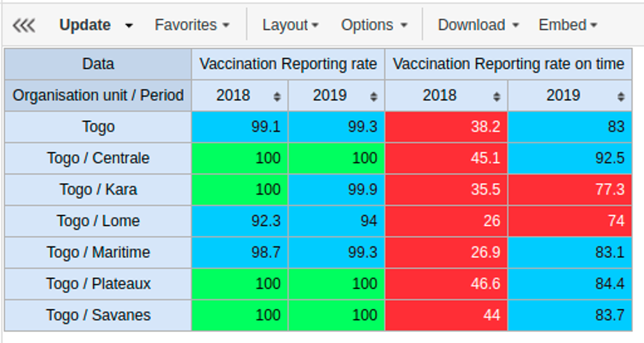The height and width of the screenshot is (343, 644).
Task: Sort by 2019 Reporting rate on time
Action: tap(621, 96)
